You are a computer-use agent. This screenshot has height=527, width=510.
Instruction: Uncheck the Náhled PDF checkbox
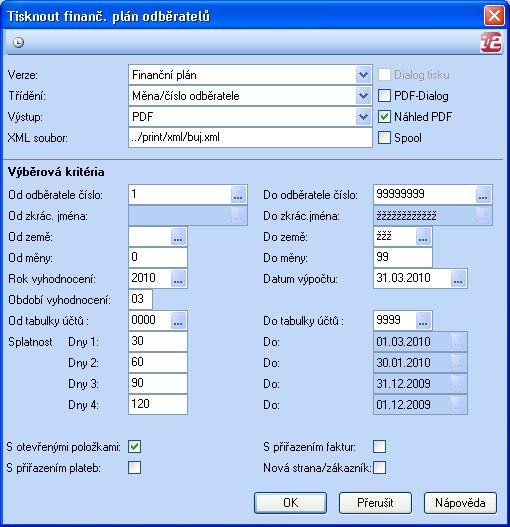[384, 117]
